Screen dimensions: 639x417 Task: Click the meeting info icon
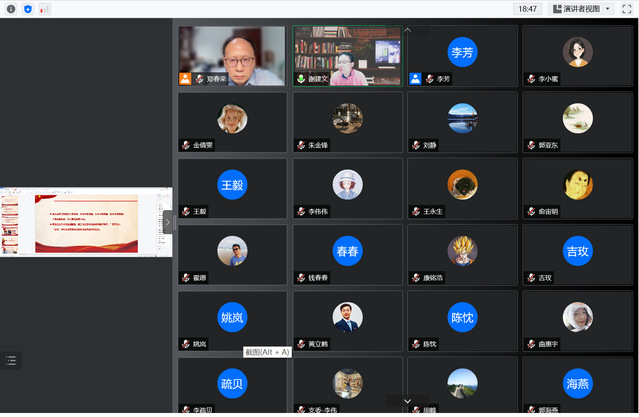[11, 8]
